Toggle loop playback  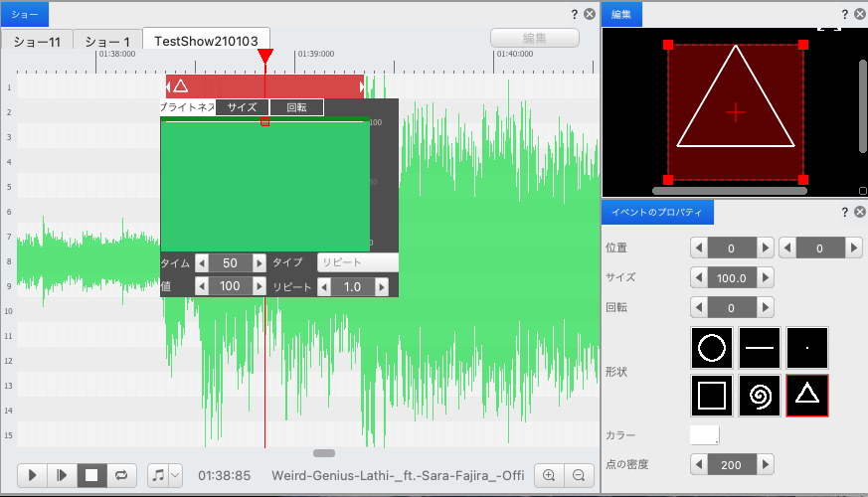click(121, 475)
